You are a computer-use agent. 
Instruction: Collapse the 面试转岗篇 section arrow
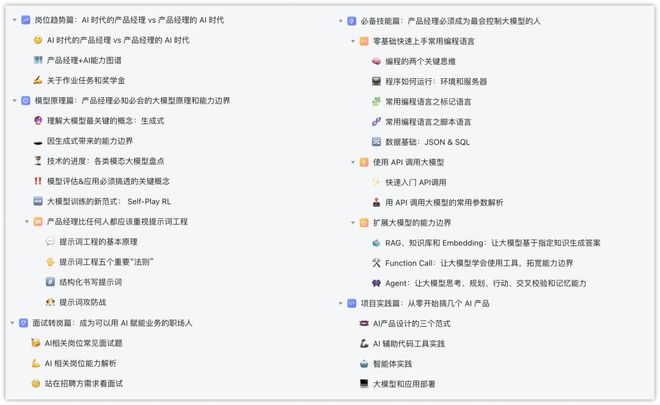coord(12,323)
